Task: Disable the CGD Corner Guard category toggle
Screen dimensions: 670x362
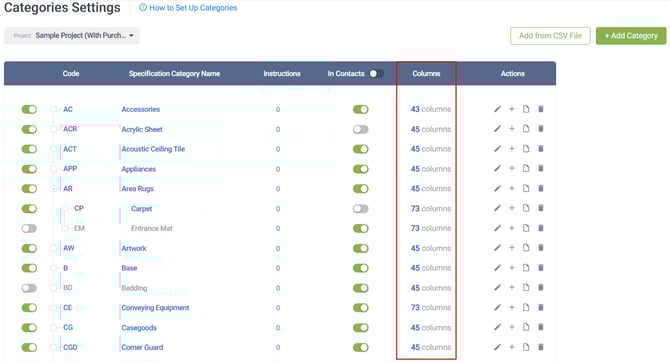Action: pyautogui.click(x=29, y=347)
